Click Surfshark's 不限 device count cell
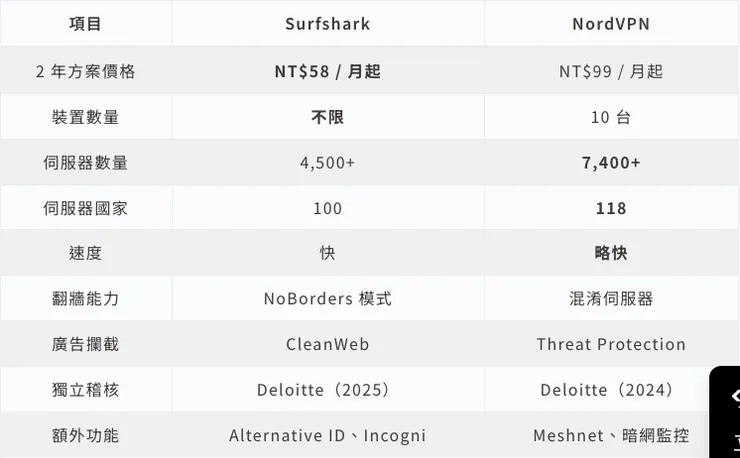 pyautogui.click(x=327, y=117)
